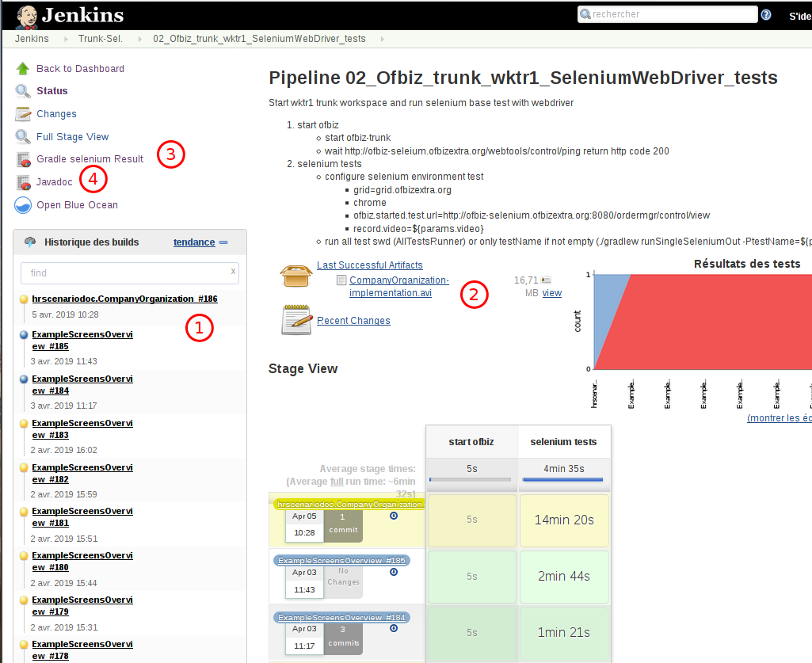The image size is (812, 663).
Task: Click the tendance link
Action: [x=194, y=242]
